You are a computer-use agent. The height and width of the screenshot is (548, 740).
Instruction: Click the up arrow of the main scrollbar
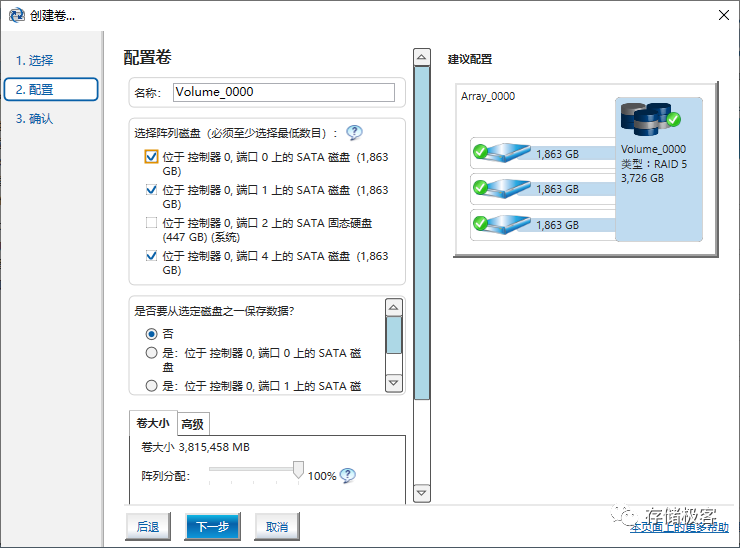(x=421, y=57)
